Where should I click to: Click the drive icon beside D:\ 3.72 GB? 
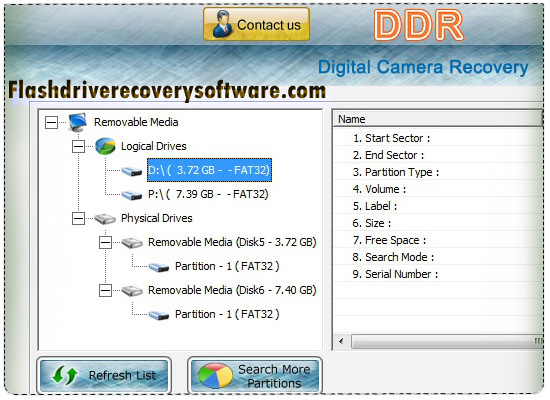(x=132, y=171)
